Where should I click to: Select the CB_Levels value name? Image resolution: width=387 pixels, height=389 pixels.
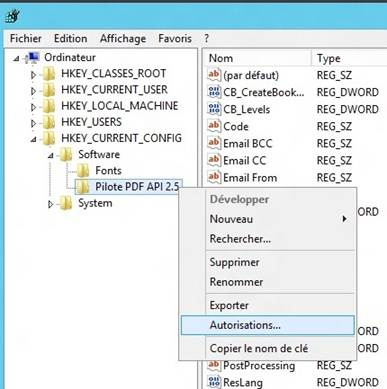[x=246, y=109]
